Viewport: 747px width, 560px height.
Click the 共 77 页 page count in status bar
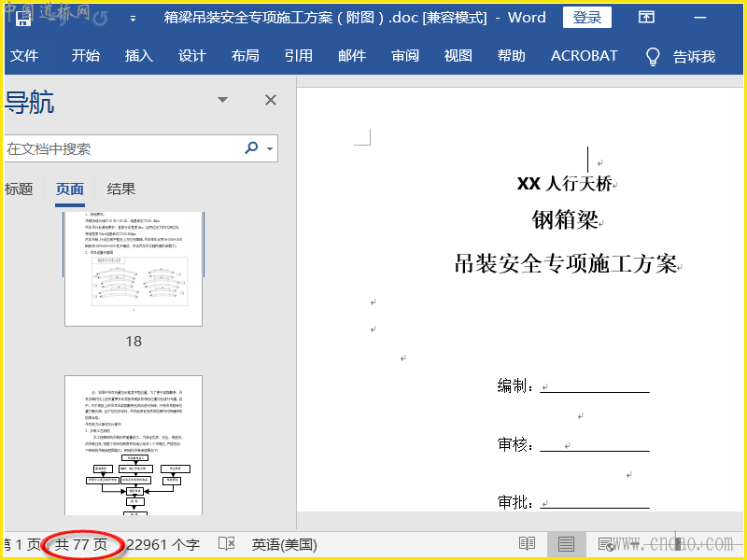[81, 544]
